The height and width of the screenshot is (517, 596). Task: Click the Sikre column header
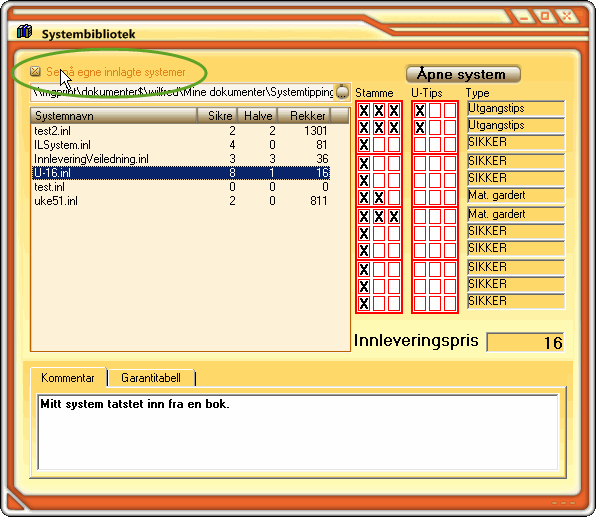point(217,116)
